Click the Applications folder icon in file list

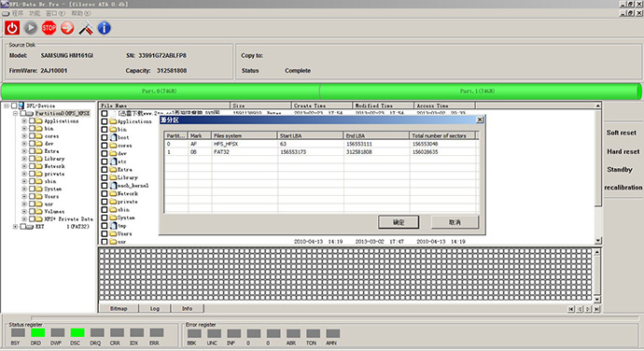(113, 121)
